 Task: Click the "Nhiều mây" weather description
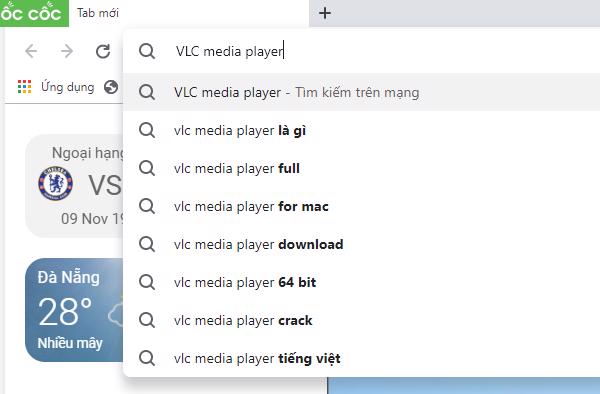(70, 343)
